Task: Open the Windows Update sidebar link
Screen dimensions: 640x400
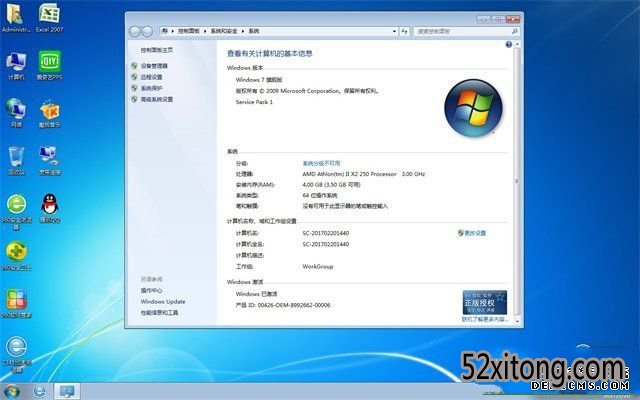Action: (x=163, y=302)
